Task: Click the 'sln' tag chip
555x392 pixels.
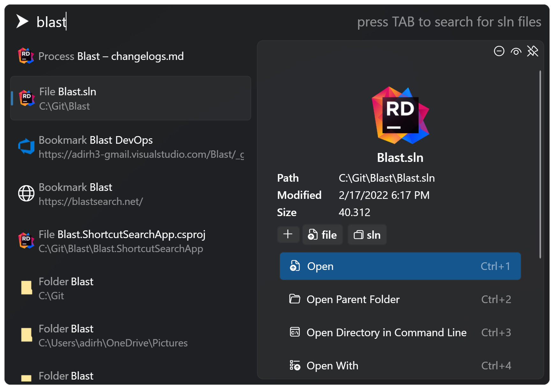Action: (367, 235)
